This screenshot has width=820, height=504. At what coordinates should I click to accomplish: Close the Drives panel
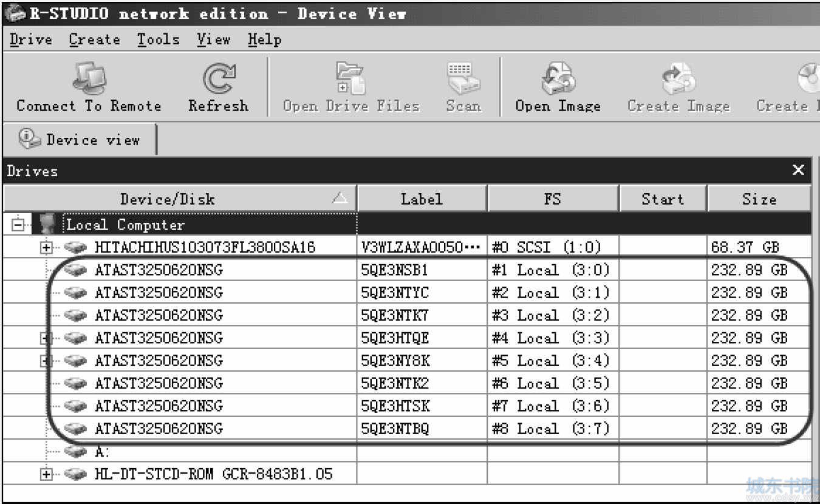coord(799,171)
